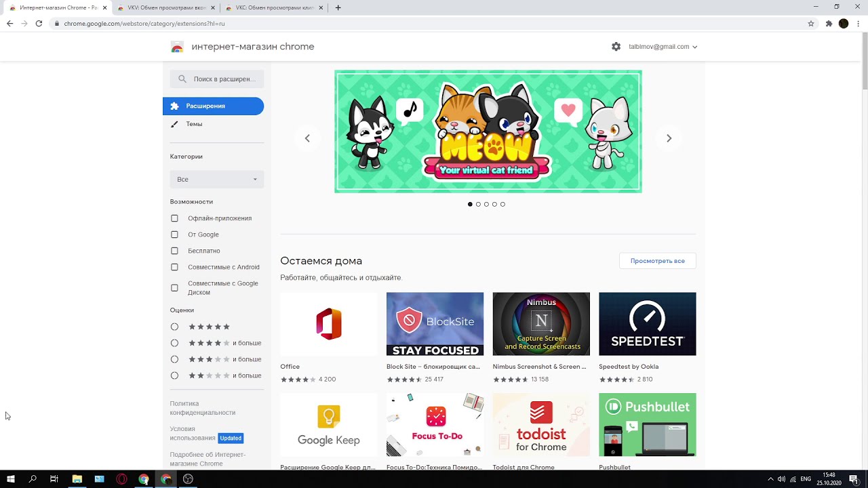
Task: Switch to the VKC Обмен просмотрами tab
Action: pyautogui.click(x=275, y=8)
